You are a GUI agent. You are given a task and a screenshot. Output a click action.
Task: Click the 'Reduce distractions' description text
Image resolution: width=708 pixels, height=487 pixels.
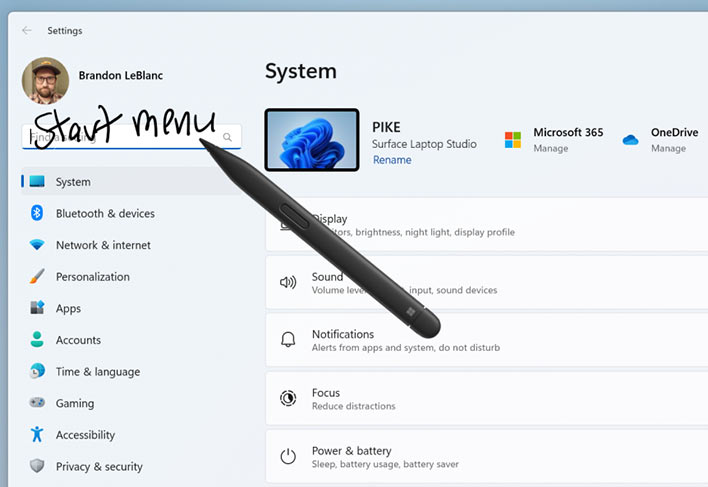354,406
